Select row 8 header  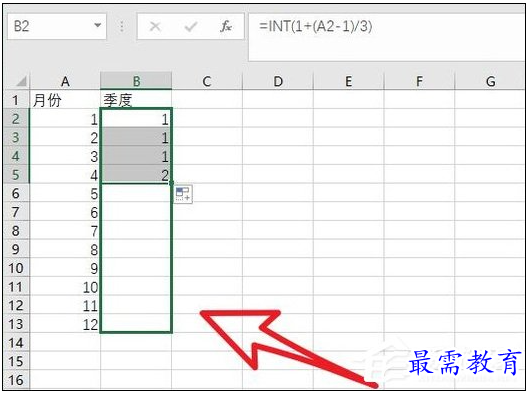pos(16,230)
